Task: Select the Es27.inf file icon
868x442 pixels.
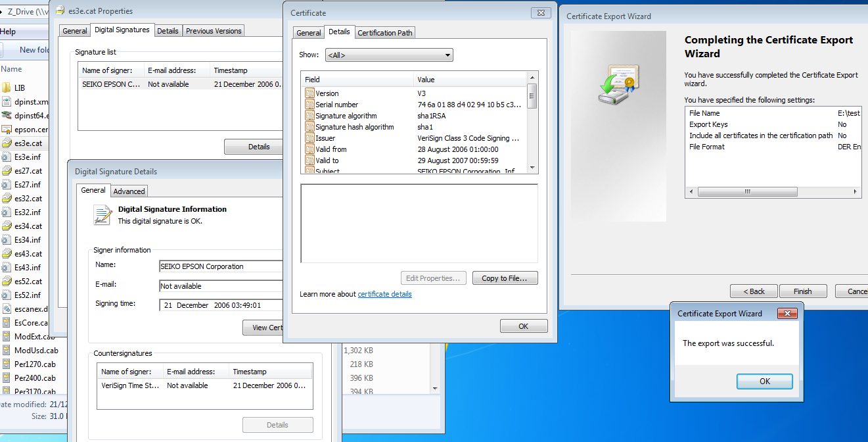Action: (7, 185)
